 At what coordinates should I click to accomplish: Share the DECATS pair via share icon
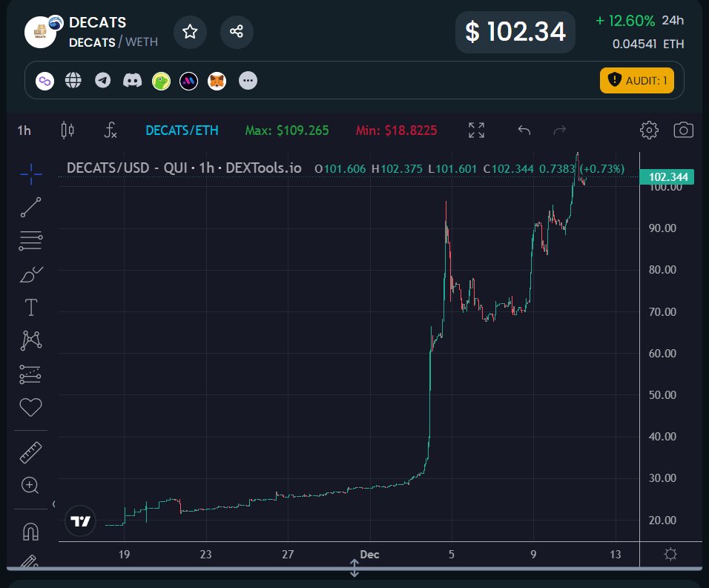(237, 32)
